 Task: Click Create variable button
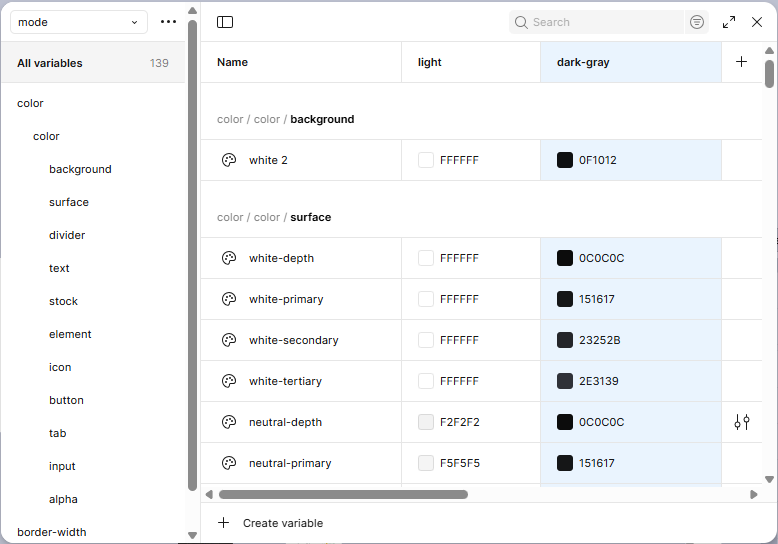click(270, 523)
